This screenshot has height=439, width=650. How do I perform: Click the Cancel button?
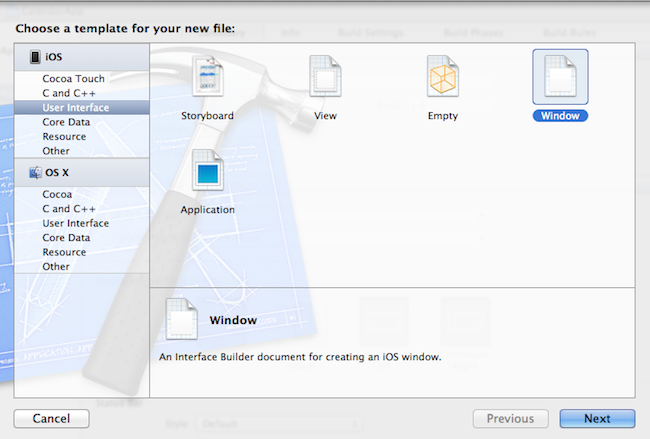[51, 419]
